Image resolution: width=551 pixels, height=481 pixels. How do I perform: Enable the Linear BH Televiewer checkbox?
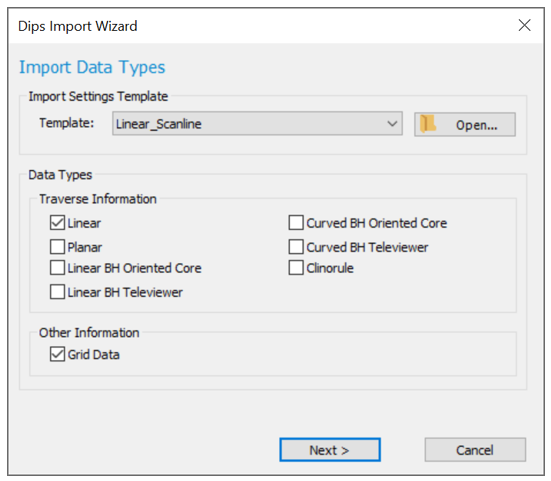click(57, 292)
